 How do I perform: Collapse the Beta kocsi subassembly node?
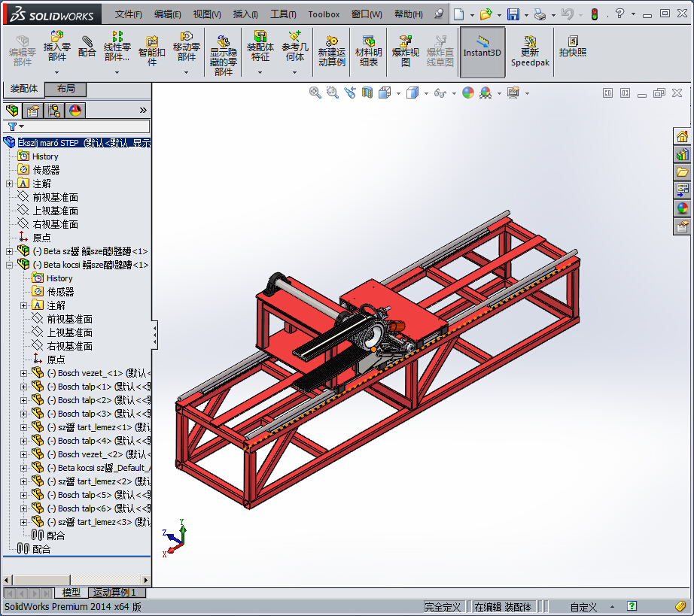pyautogui.click(x=9, y=265)
